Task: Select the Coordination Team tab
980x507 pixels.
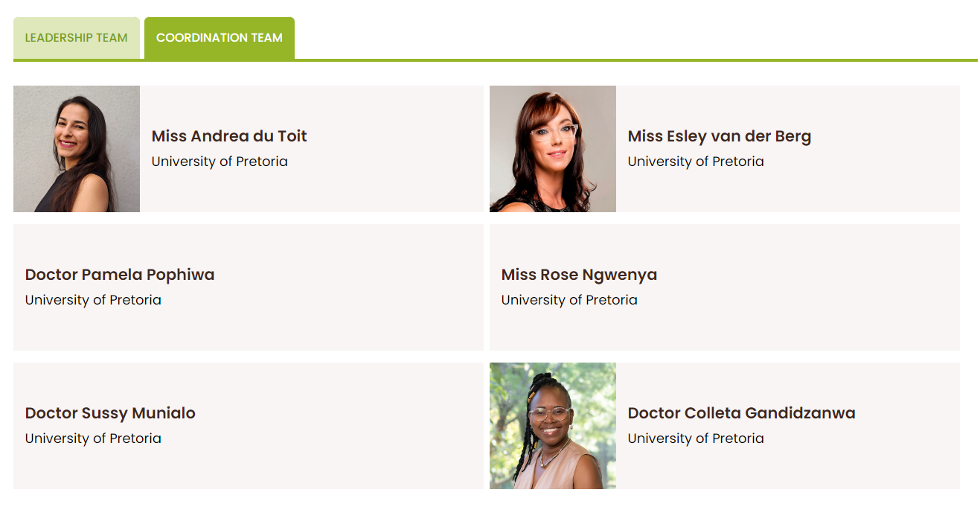Action: click(220, 38)
